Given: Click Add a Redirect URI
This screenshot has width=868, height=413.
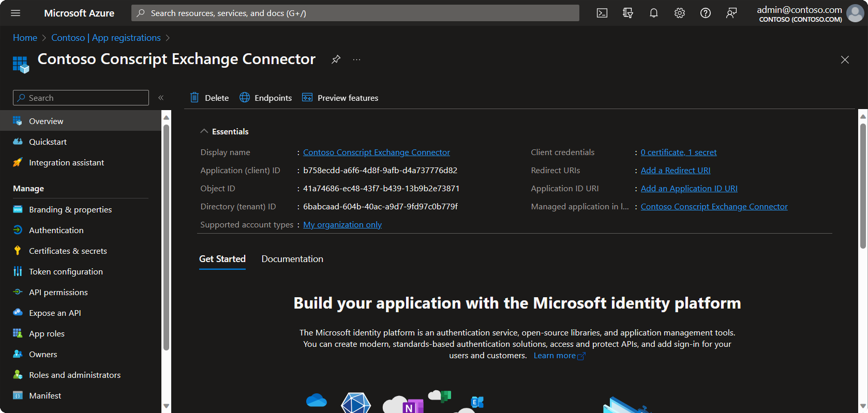Looking at the screenshot, I should (676, 170).
